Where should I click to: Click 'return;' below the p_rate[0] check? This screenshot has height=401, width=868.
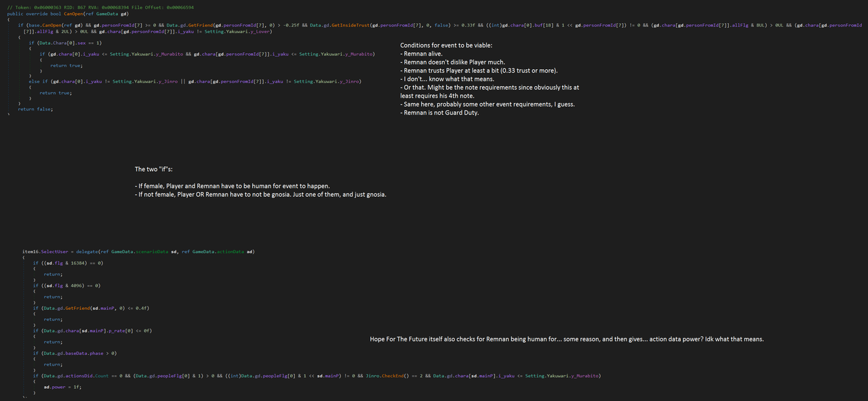tap(54, 342)
